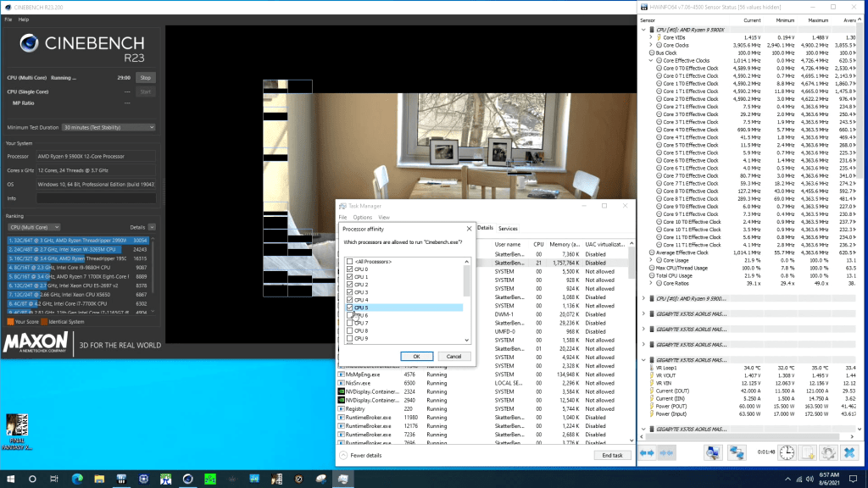
Task: Uncheck CPU 3 affinity checkbox
Action: [349, 292]
